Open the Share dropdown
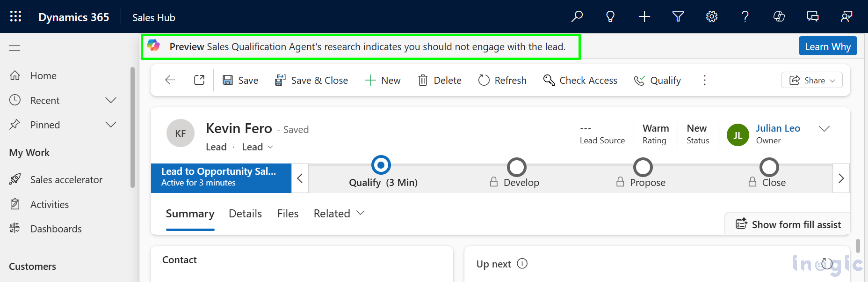868x282 pixels. tap(812, 80)
